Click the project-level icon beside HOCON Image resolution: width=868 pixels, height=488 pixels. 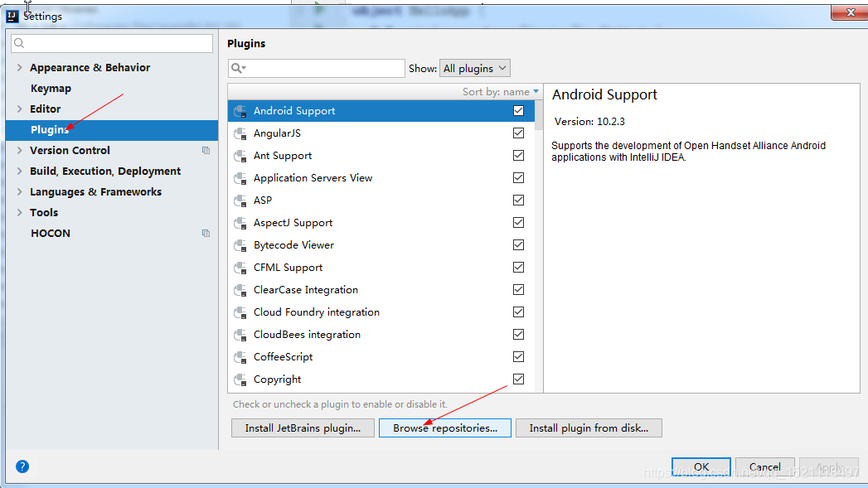click(x=206, y=234)
